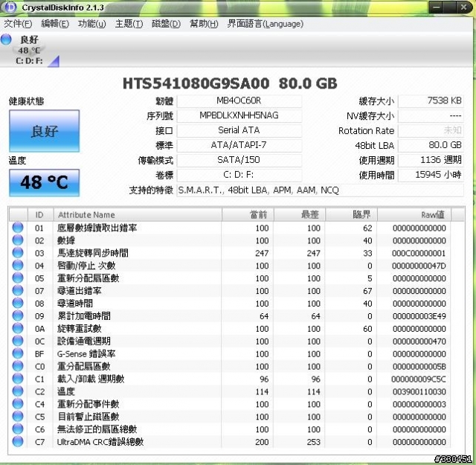
Task: Click the power on count 1136 週期
Action: click(431, 160)
